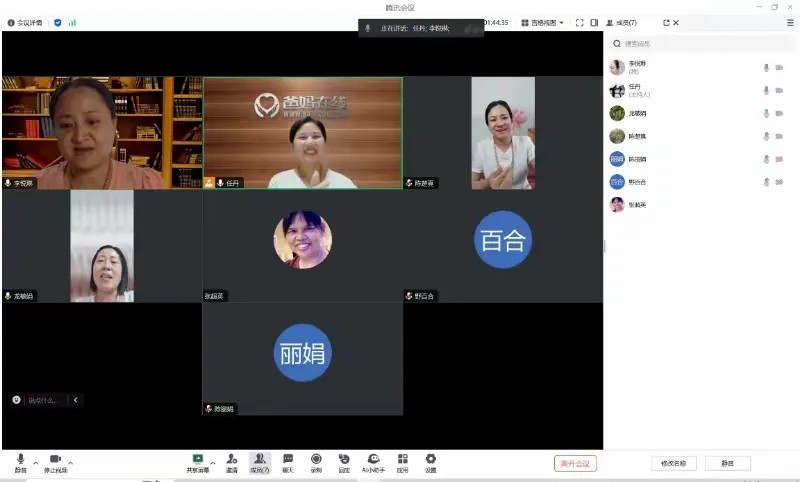Open hamburger menu in members panel
The height and width of the screenshot is (482, 800).
(x=790, y=22)
